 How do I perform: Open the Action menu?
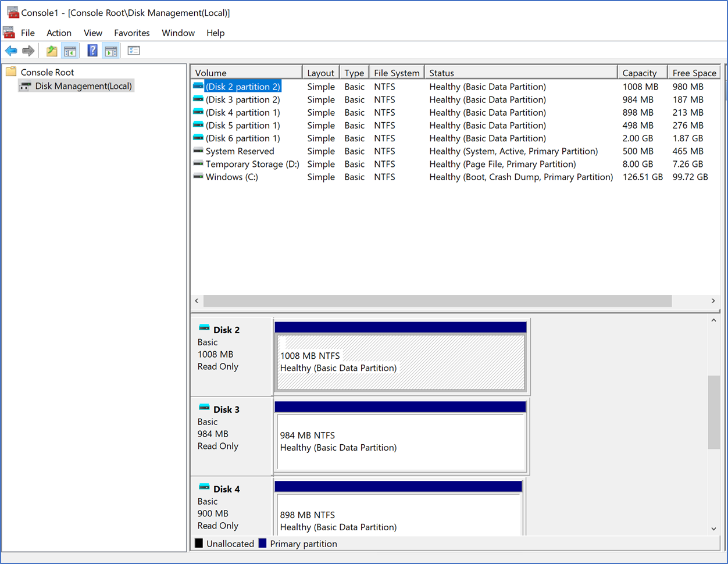(59, 33)
